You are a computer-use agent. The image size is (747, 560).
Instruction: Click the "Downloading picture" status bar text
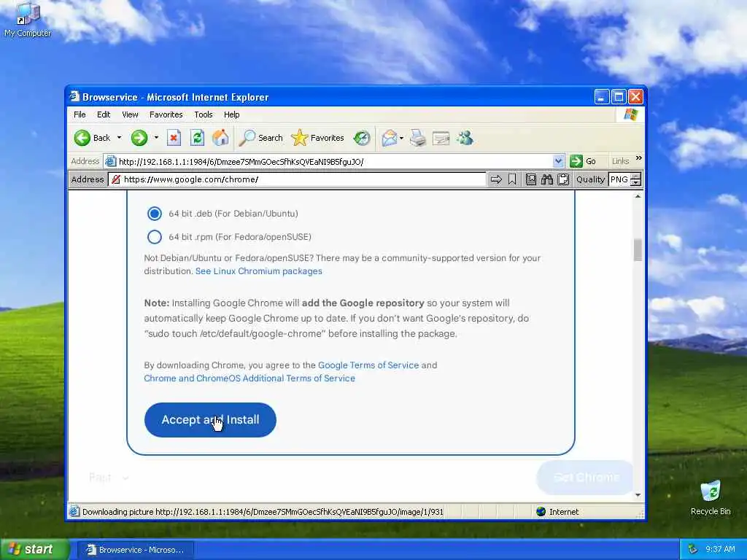coord(263,512)
